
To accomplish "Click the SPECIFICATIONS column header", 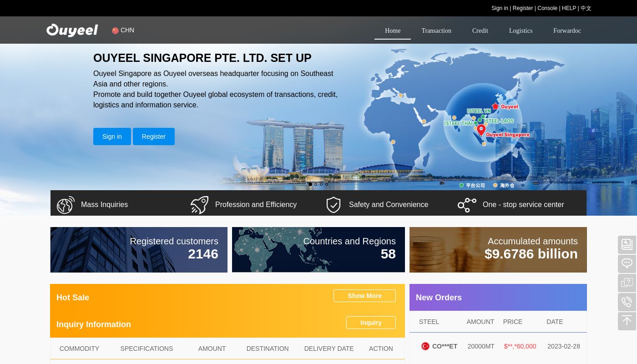I will [147, 349].
